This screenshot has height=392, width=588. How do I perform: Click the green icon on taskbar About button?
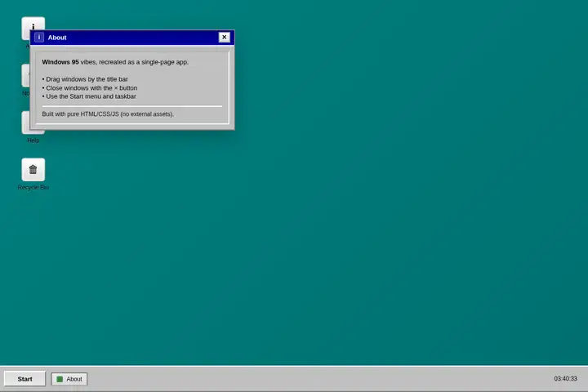(60, 379)
